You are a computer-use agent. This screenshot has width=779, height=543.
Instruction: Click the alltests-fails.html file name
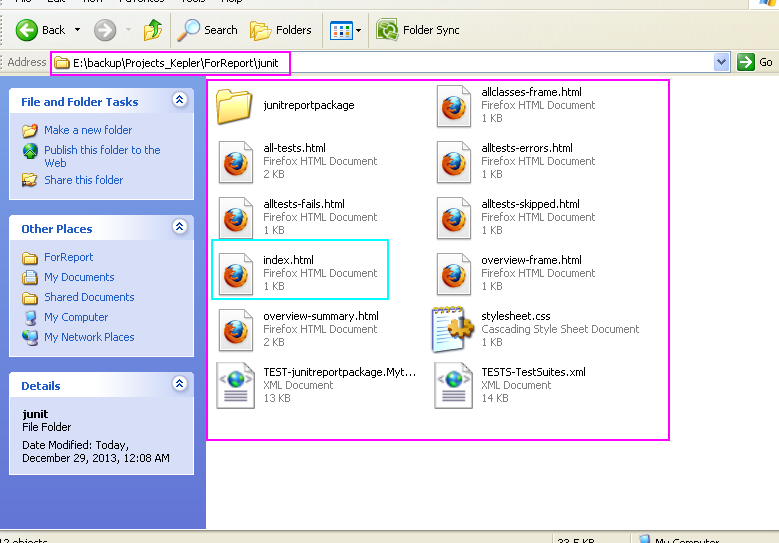304,204
